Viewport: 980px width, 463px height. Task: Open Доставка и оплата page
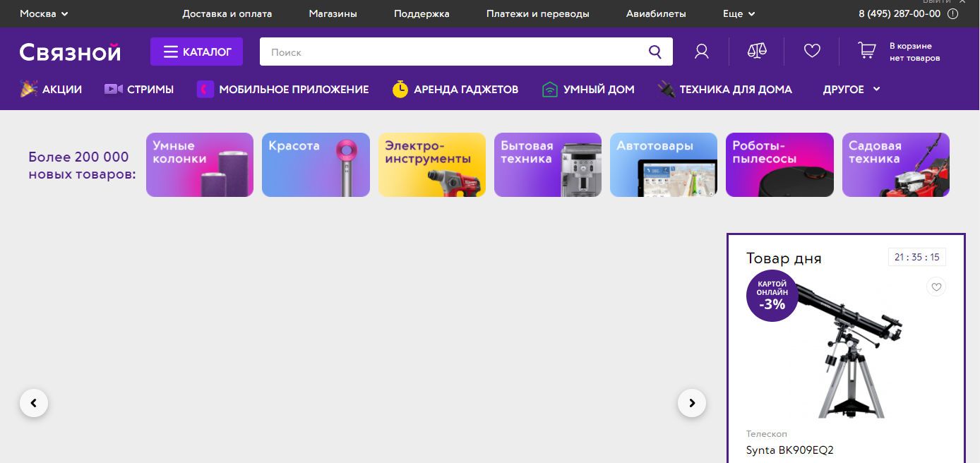(227, 13)
